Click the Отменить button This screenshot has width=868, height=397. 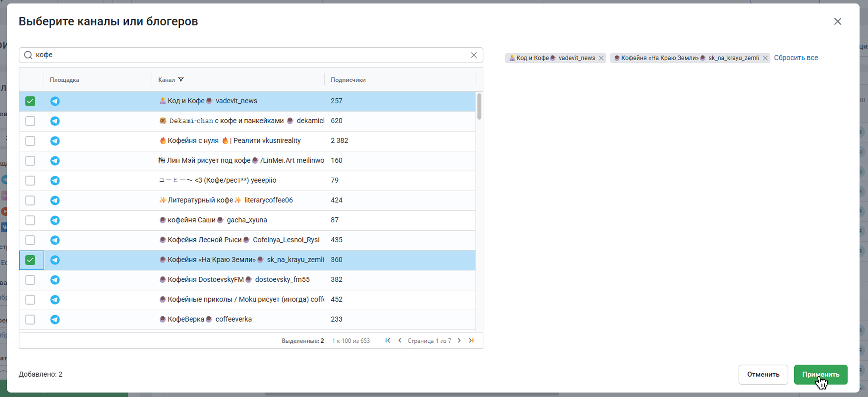pyautogui.click(x=763, y=374)
